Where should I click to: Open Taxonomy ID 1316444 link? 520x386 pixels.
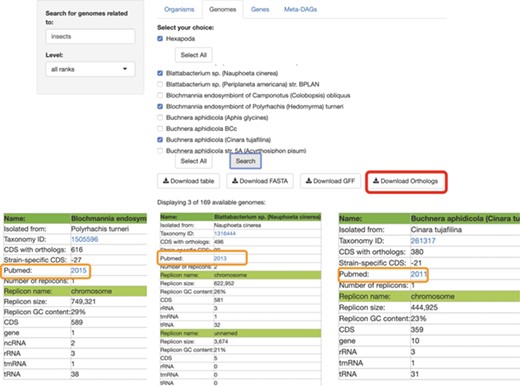pos(225,233)
